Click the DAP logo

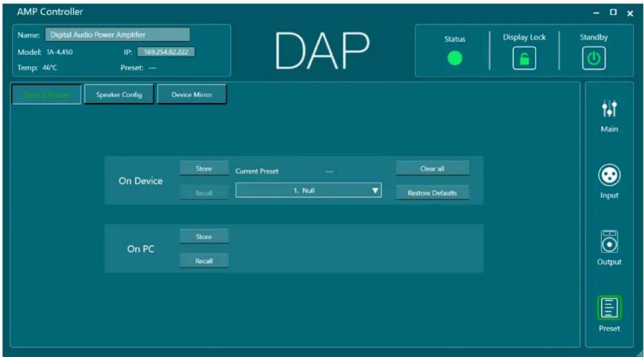(322, 50)
